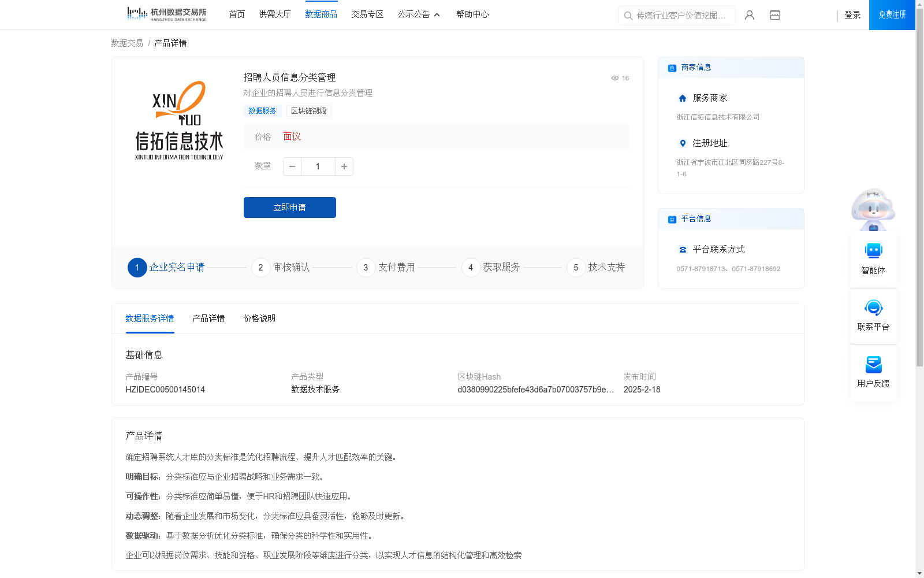Click the 数据服务 tag
924x578 pixels.
pos(262,111)
